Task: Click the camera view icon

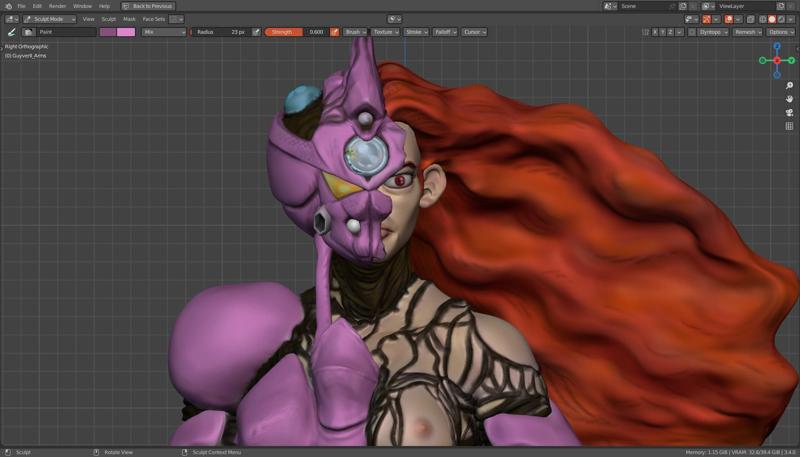Action: pyautogui.click(x=789, y=113)
